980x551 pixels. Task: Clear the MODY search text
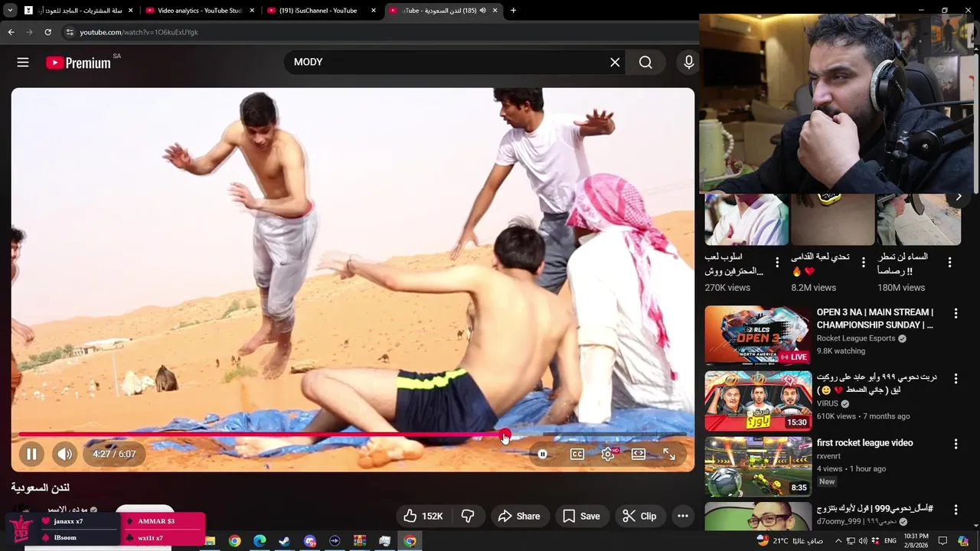tap(615, 63)
